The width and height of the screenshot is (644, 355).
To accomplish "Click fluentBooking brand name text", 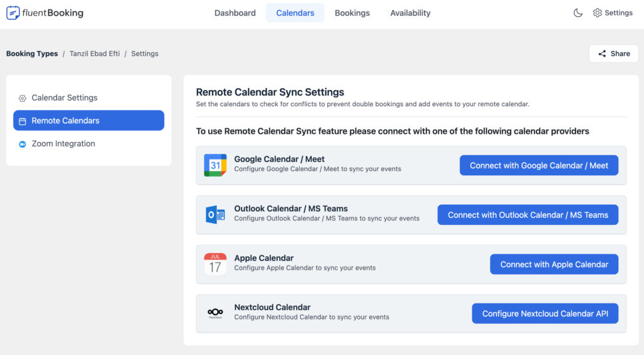I will coord(53,13).
